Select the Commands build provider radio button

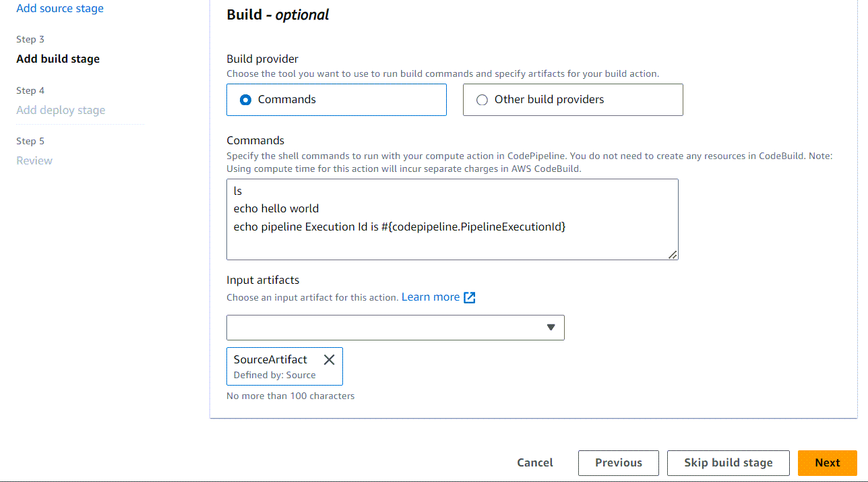point(245,99)
